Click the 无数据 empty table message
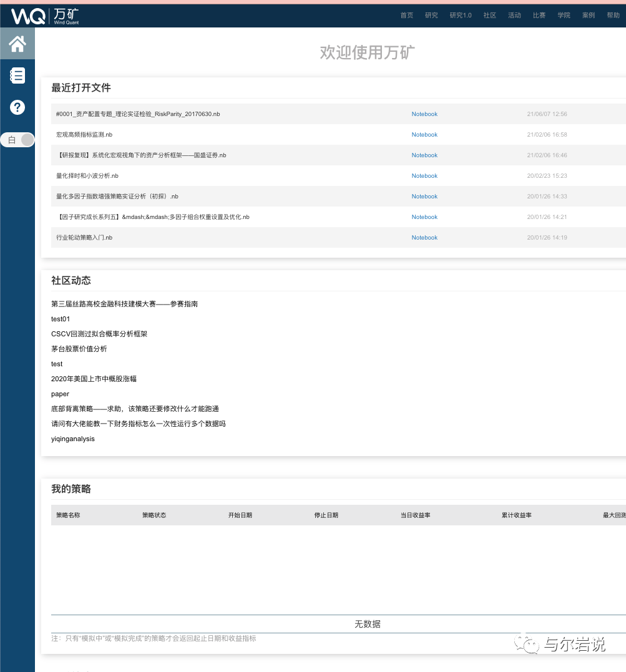Screen dimensions: 626x672 click(x=368, y=624)
